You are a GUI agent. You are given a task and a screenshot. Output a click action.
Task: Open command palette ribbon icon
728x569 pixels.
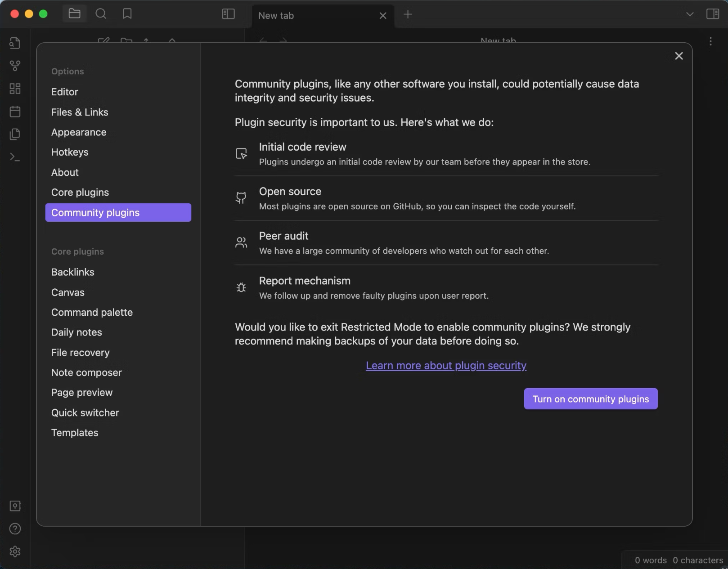click(15, 157)
